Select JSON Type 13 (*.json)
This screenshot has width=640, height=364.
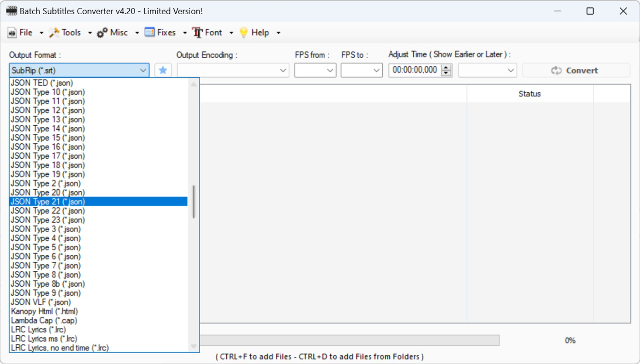click(x=98, y=119)
